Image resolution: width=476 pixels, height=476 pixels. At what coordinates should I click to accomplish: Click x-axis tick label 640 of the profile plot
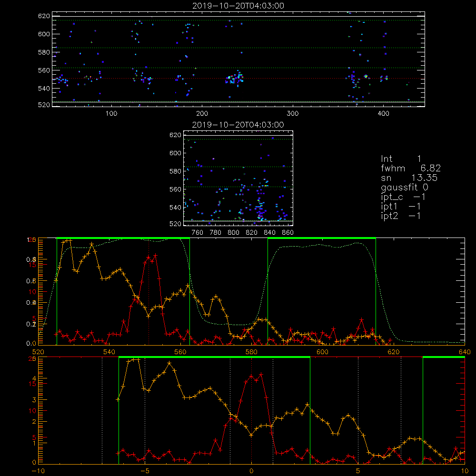pyautogui.click(x=465, y=352)
